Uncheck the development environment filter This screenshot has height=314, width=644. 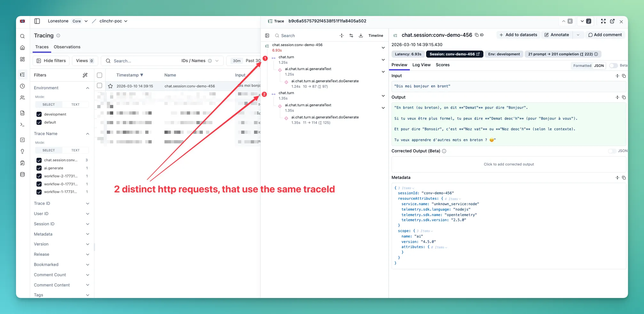coord(39,114)
